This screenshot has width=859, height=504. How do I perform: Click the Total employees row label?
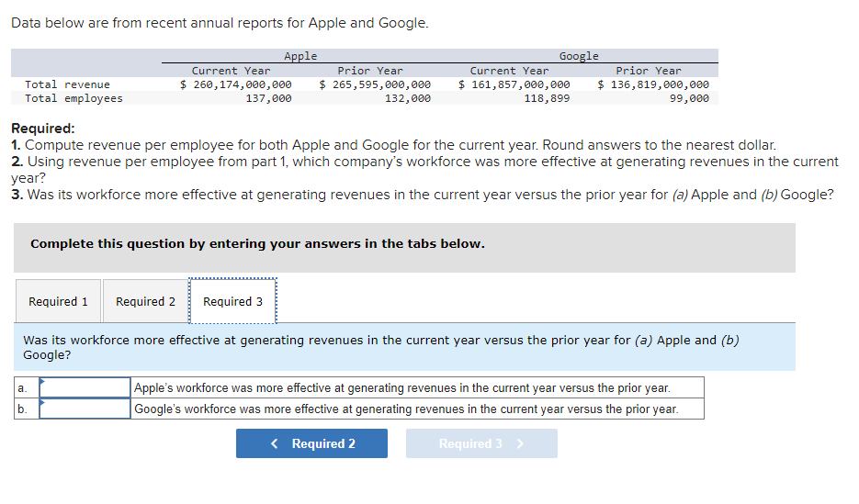click(x=73, y=98)
